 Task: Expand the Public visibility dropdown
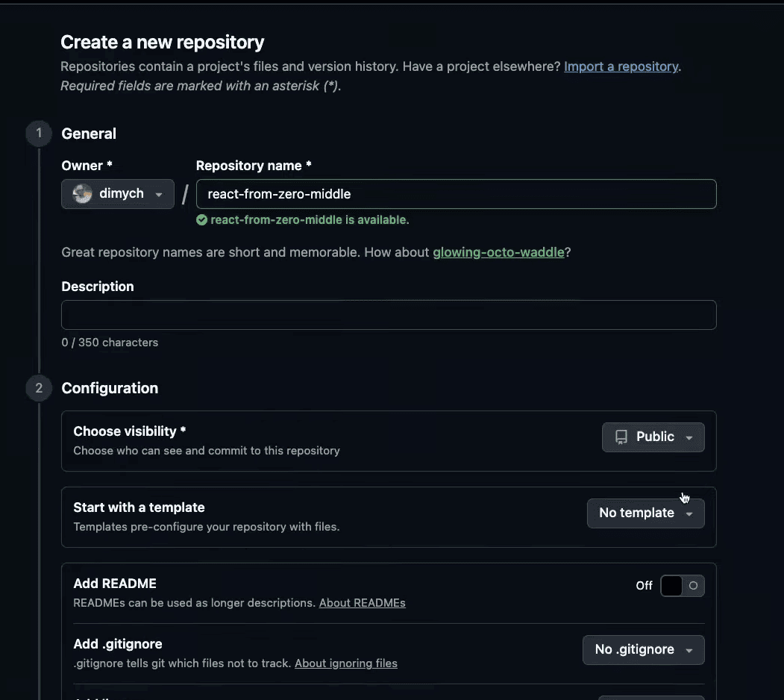click(x=653, y=437)
